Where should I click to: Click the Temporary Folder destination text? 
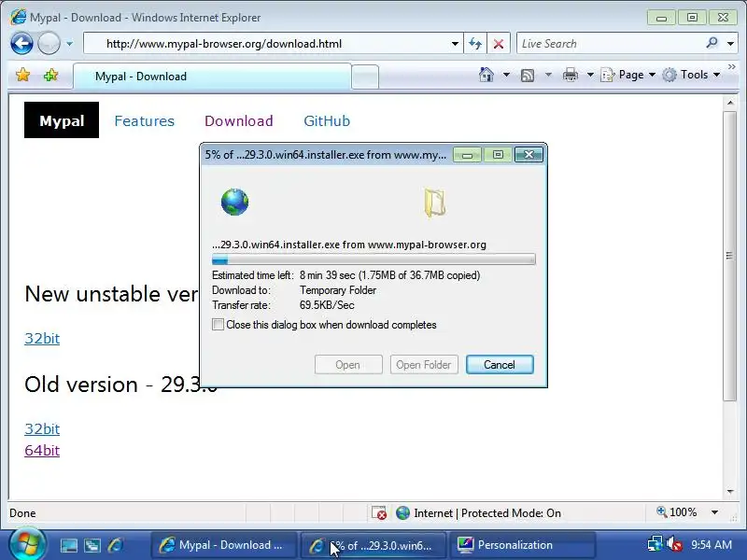click(338, 290)
